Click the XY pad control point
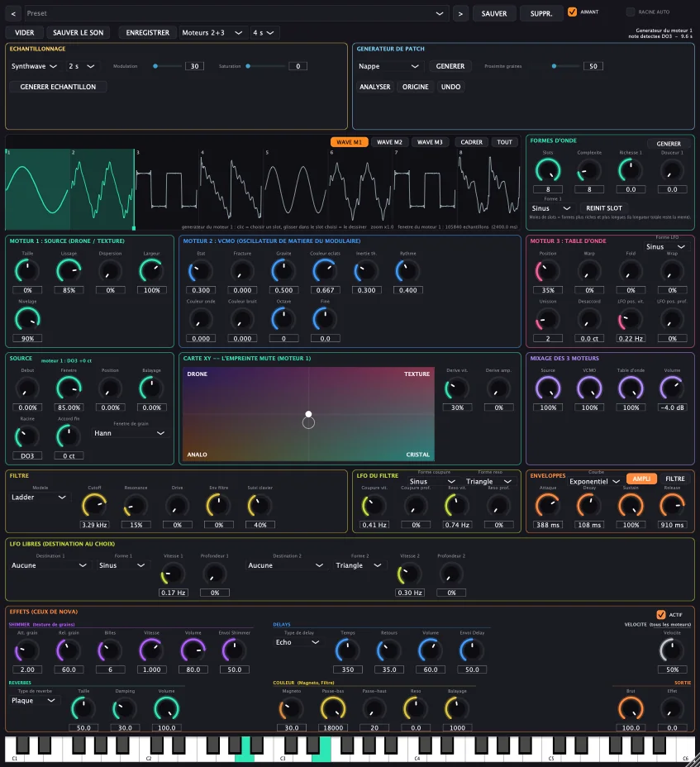 (308, 414)
